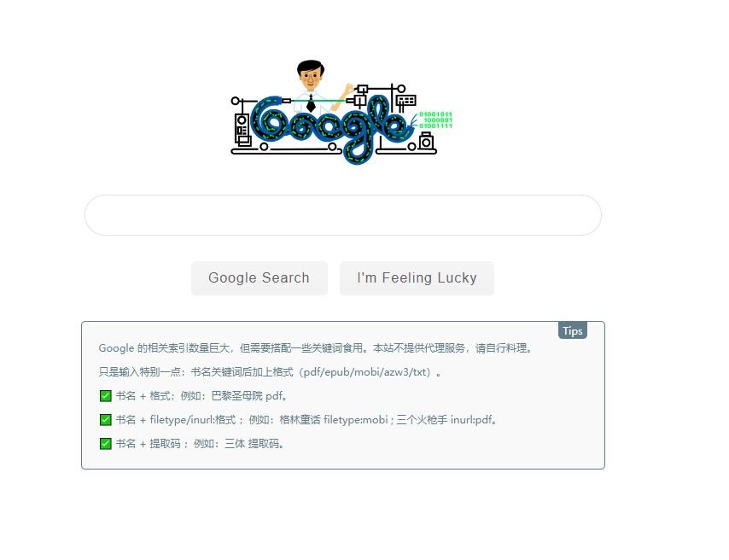This screenshot has height=560, width=729.
Task: Click the green check beside 书名 + 格式
Action: point(106,396)
